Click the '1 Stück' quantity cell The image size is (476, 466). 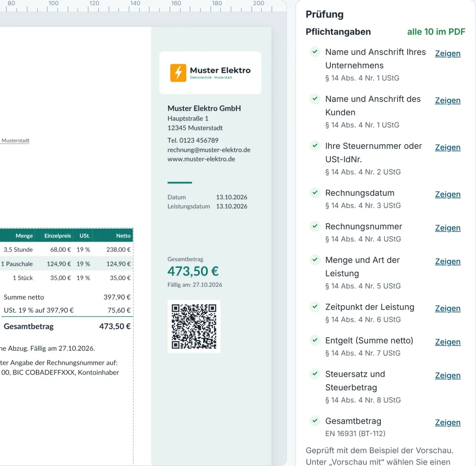[x=22, y=278]
